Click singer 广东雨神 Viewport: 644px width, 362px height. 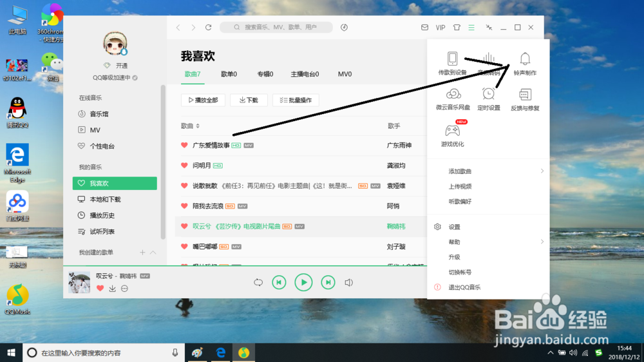tap(399, 145)
